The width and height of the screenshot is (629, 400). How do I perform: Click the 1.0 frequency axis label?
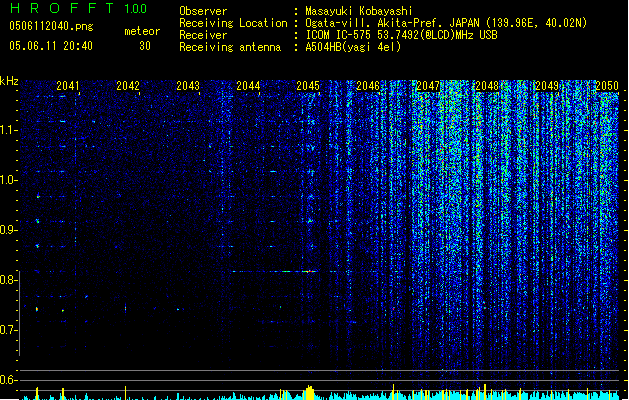point(9,180)
